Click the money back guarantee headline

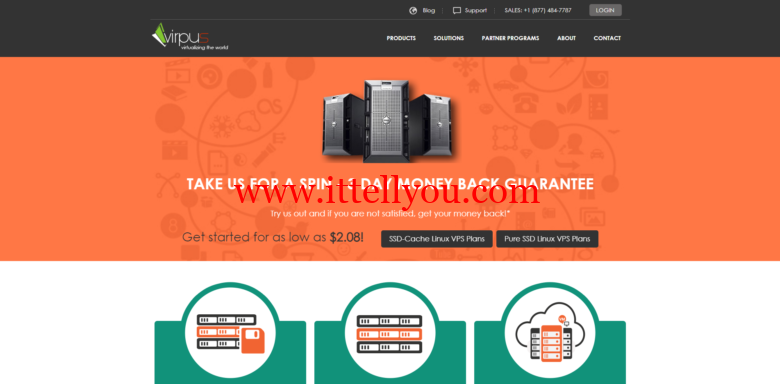pyautogui.click(x=390, y=184)
